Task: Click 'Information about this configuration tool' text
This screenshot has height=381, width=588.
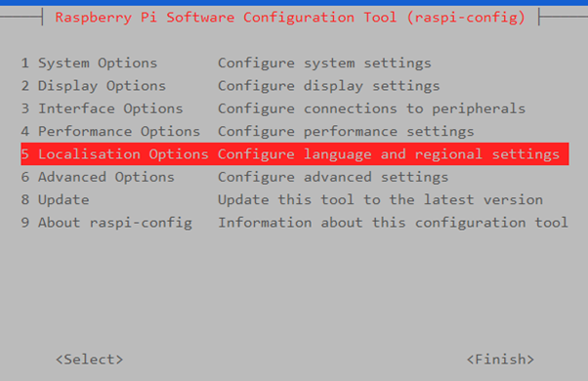Action: click(393, 223)
